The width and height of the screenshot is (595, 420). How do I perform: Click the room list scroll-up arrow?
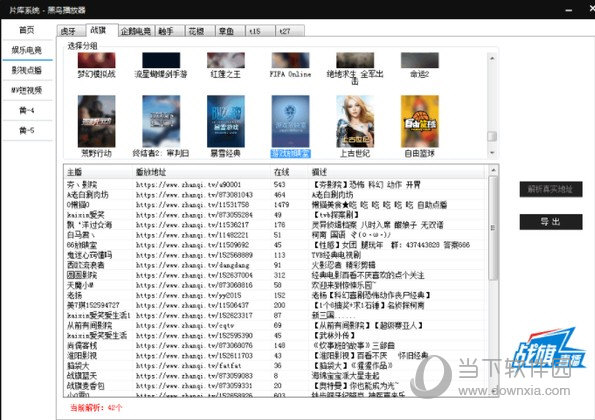click(x=493, y=170)
